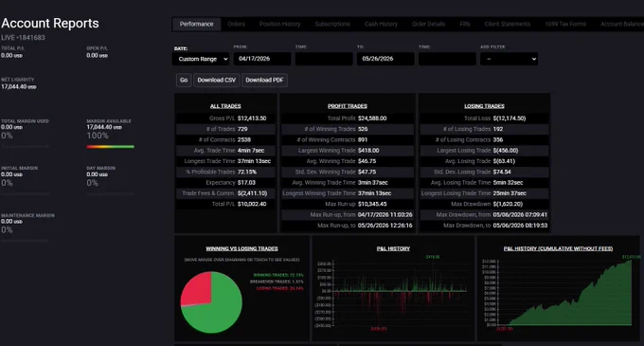Screen dimensions: 644x346
Task: Click the Go button
Action: pyautogui.click(x=184, y=81)
